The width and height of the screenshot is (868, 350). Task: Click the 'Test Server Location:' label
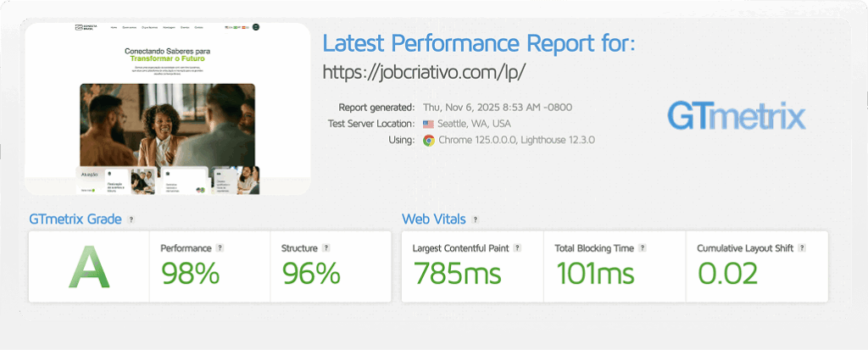pyautogui.click(x=371, y=124)
